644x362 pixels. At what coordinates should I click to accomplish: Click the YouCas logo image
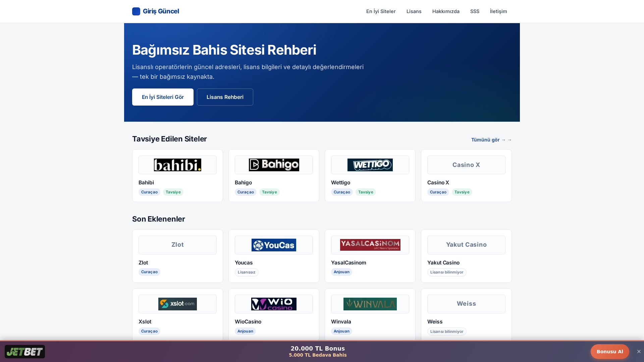click(x=274, y=245)
